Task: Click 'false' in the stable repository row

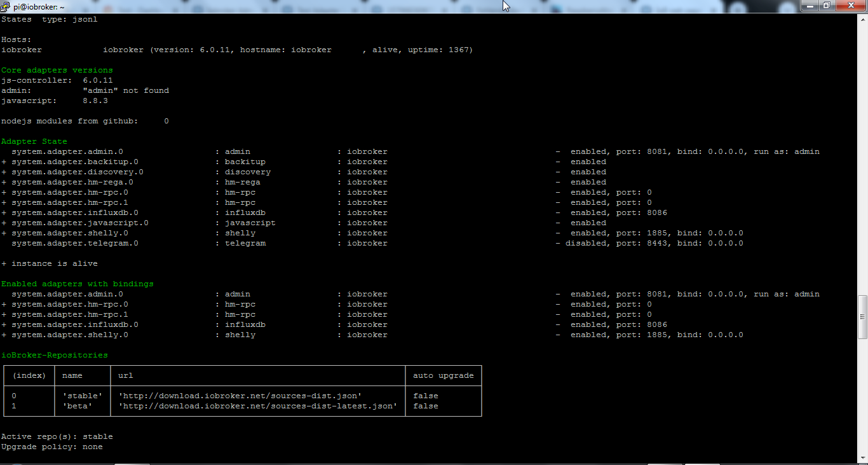Action: click(426, 396)
